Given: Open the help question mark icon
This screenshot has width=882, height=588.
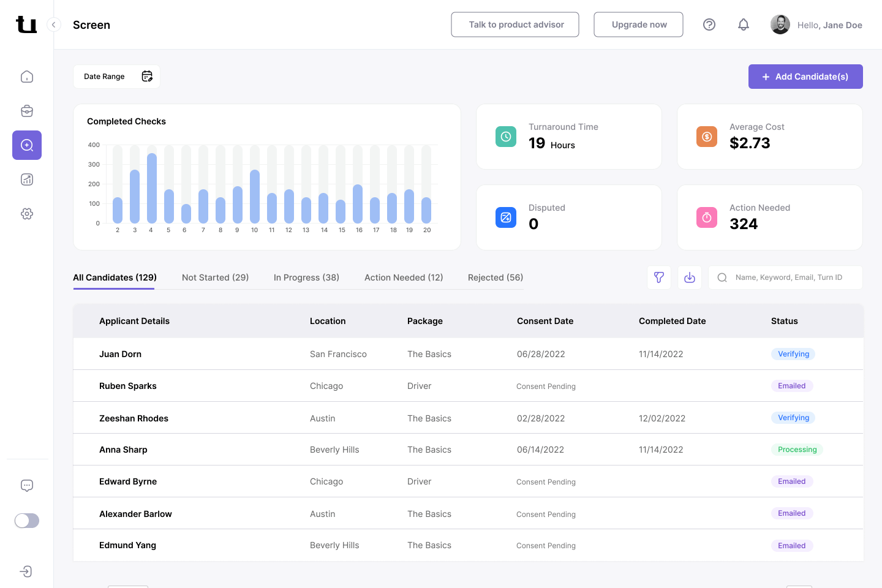Looking at the screenshot, I should click(709, 24).
